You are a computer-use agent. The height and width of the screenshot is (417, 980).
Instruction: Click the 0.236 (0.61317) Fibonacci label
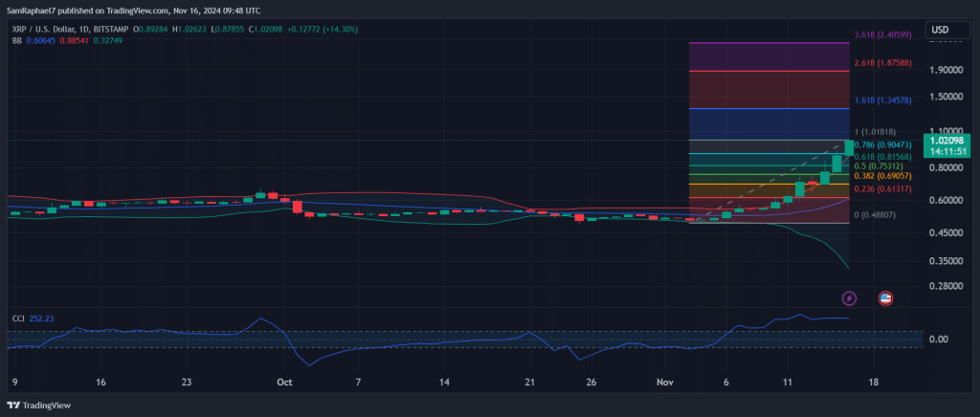[882, 188]
